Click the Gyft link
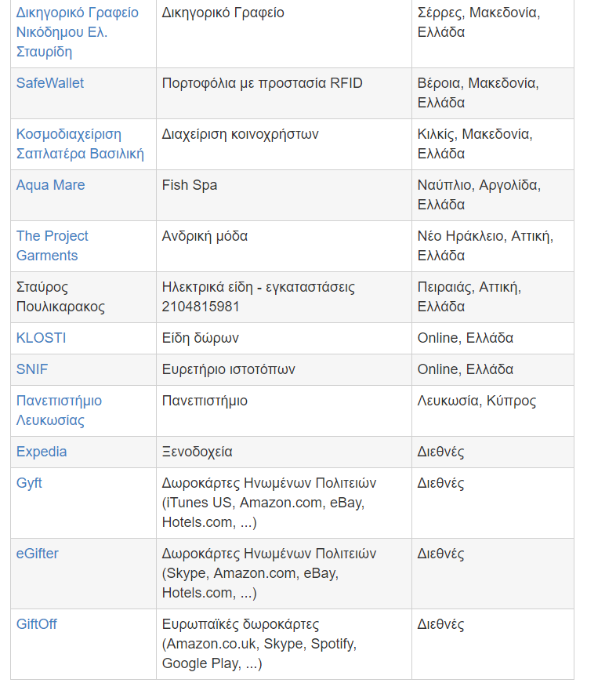616x683 pixels. coord(29,483)
